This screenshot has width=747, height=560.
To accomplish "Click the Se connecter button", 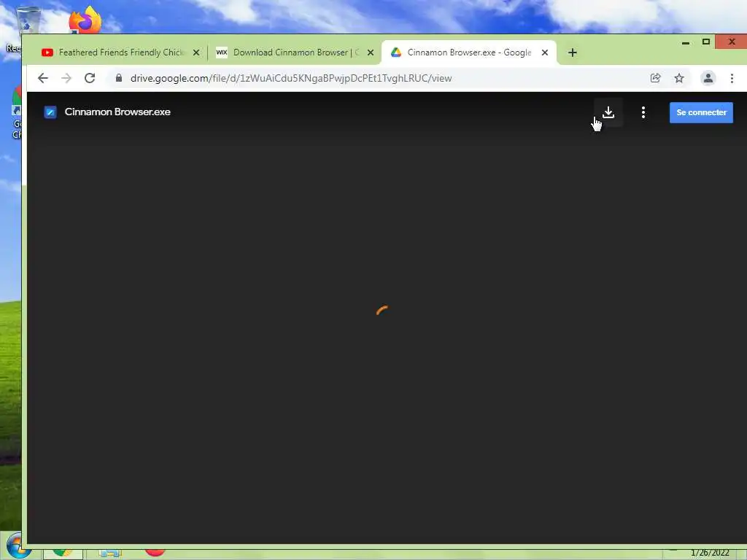I will tap(701, 112).
